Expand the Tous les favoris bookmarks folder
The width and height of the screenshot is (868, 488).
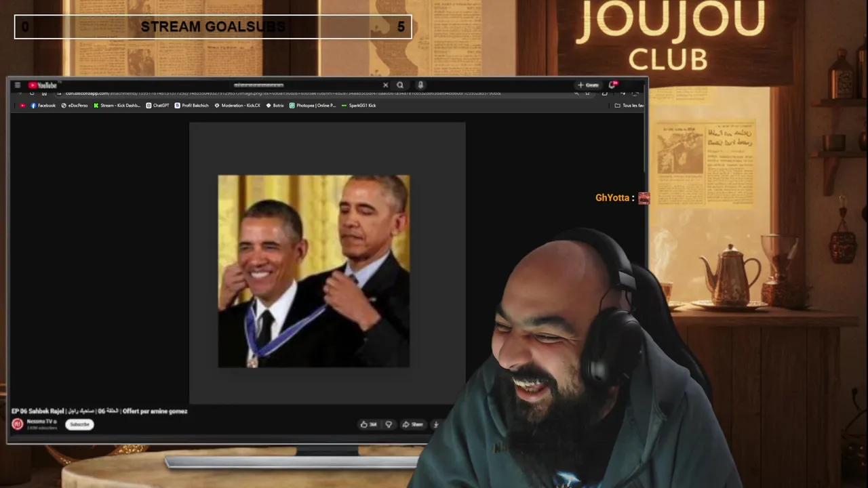tap(629, 106)
